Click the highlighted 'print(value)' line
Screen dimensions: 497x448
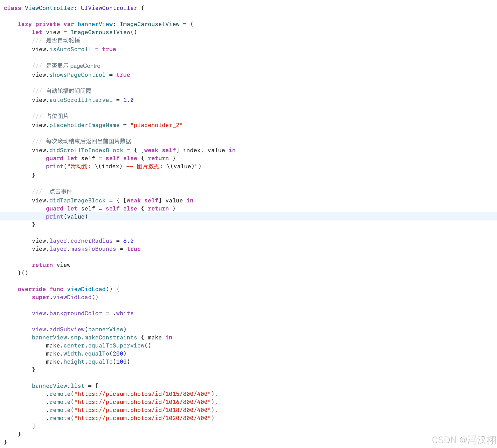click(x=67, y=217)
